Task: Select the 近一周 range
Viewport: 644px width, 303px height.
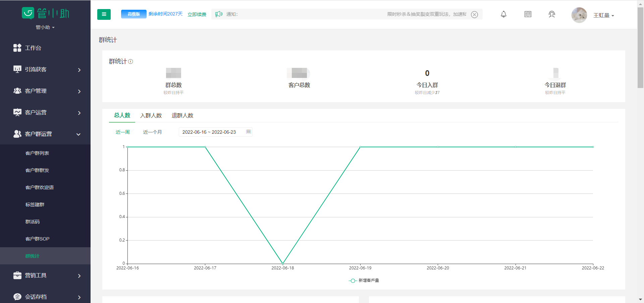Action: [x=123, y=132]
